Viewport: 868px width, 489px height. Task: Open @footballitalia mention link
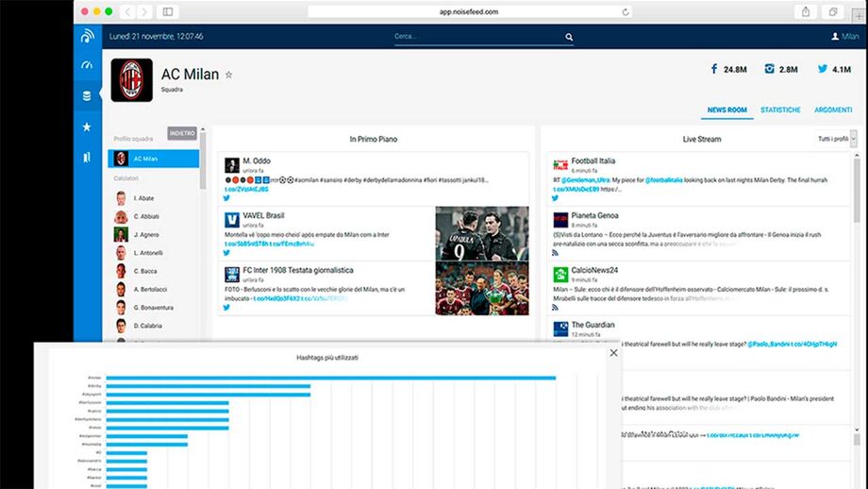(x=663, y=180)
